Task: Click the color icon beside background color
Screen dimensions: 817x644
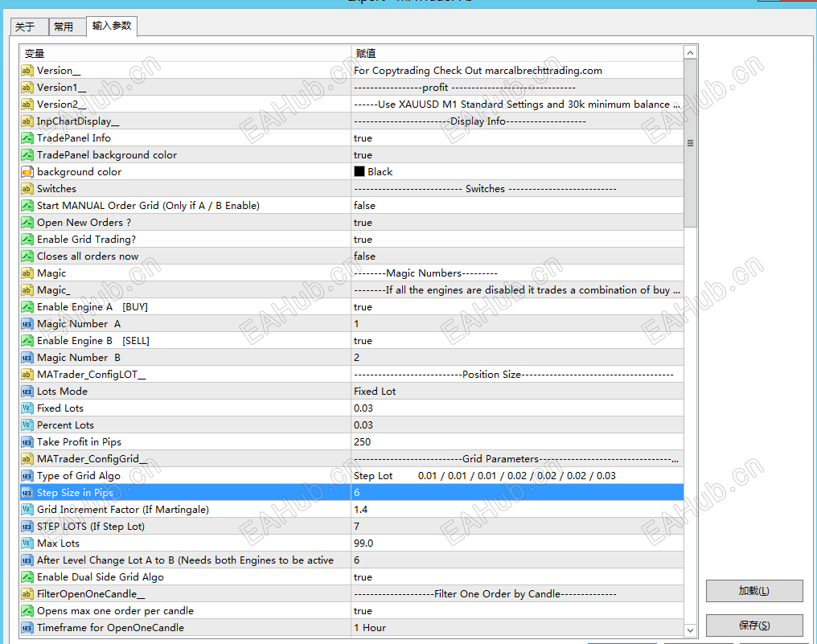Action: (27, 172)
